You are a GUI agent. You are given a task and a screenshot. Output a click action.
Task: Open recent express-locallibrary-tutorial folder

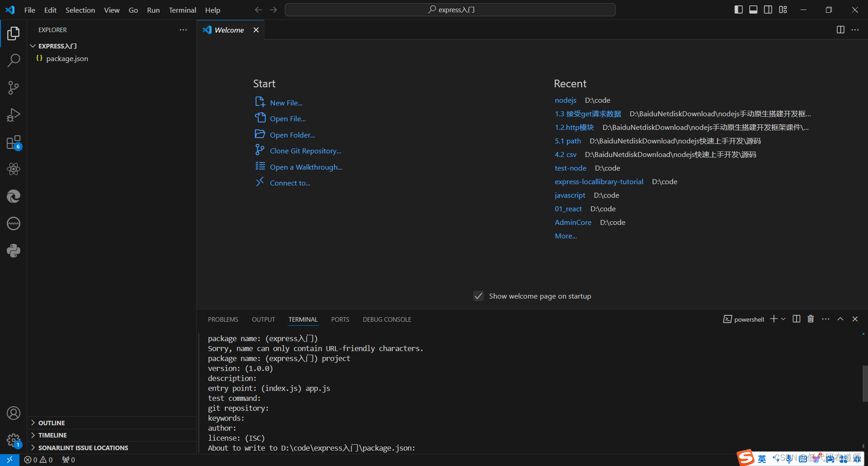pos(599,182)
